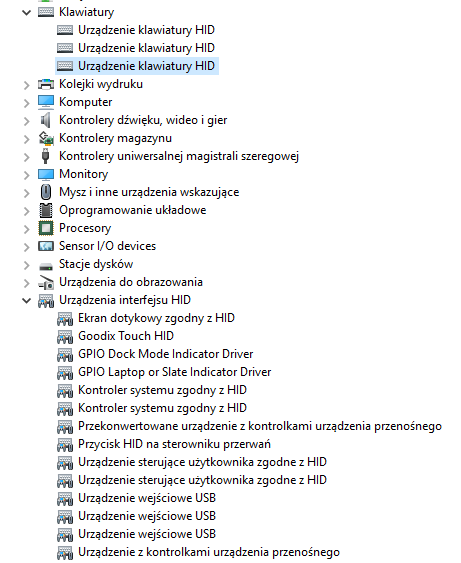Collapse the Klawiatury category

tap(27, 13)
